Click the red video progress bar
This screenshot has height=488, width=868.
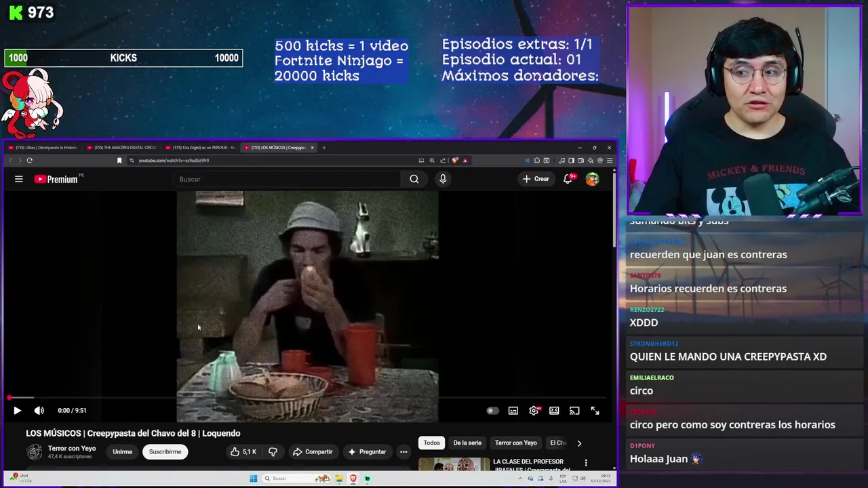click(x=308, y=398)
